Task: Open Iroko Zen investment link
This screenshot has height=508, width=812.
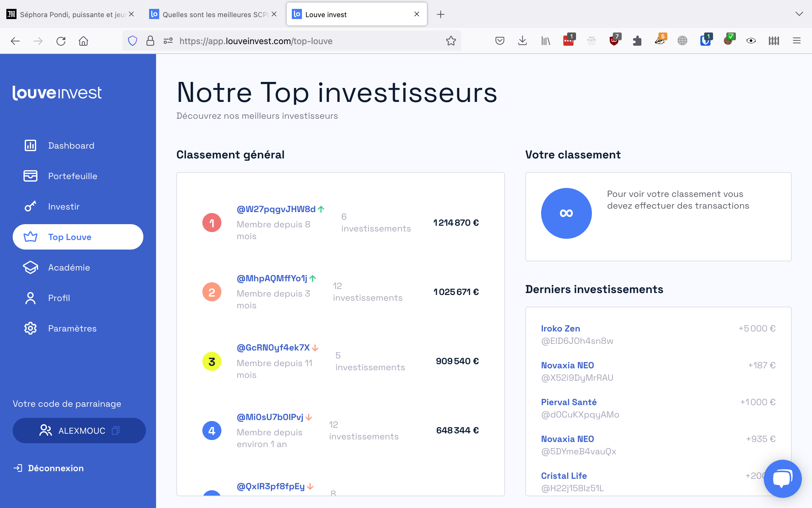Action: 560,328
